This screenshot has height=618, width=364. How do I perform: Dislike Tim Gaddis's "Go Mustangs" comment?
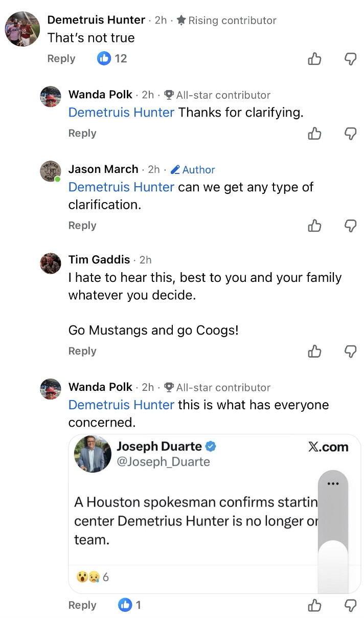coord(350,351)
